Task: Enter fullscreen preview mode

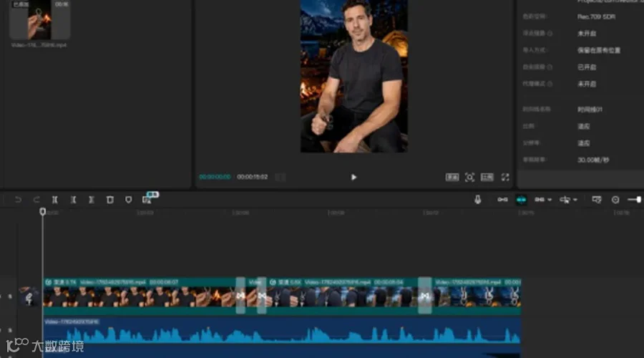Action: coord(505,177)
